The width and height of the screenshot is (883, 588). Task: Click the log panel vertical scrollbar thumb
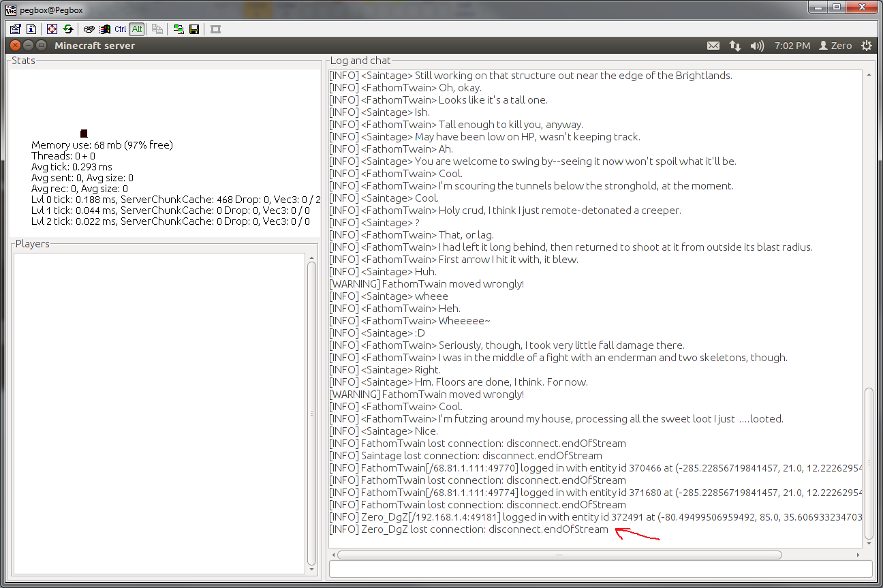pos(868,463)
